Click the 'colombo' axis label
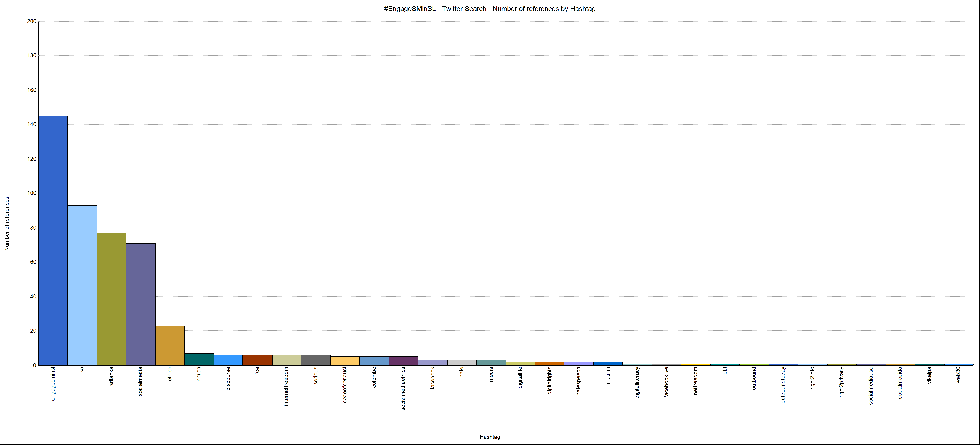The width and height of the screenshot is (980, 445). [x=374, y=377]
